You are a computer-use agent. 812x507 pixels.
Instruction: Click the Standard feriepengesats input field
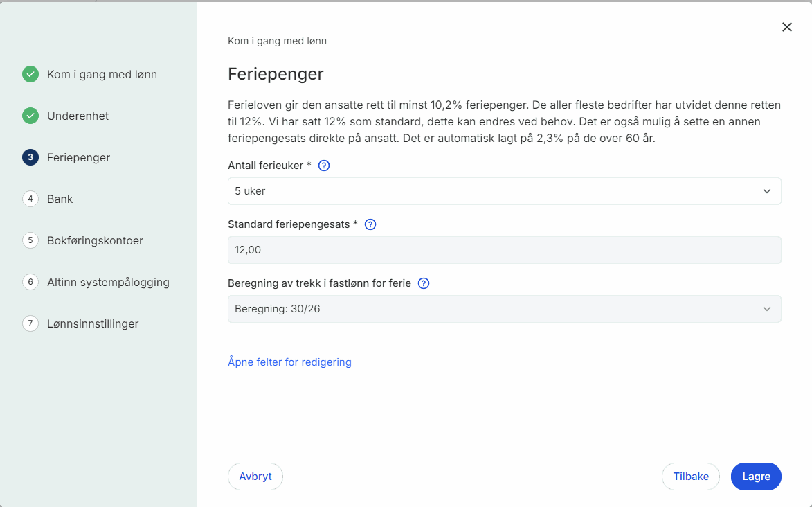(x=504, y=250)
